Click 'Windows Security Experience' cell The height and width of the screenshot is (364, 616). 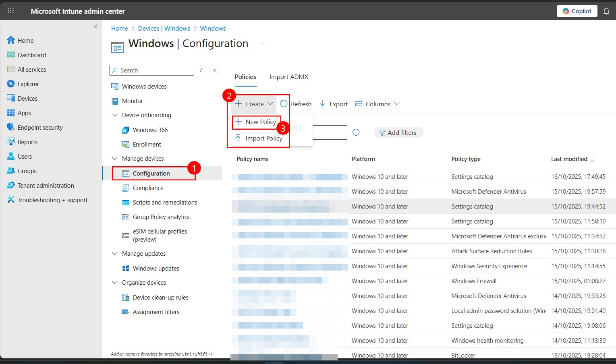coord(489,266)
